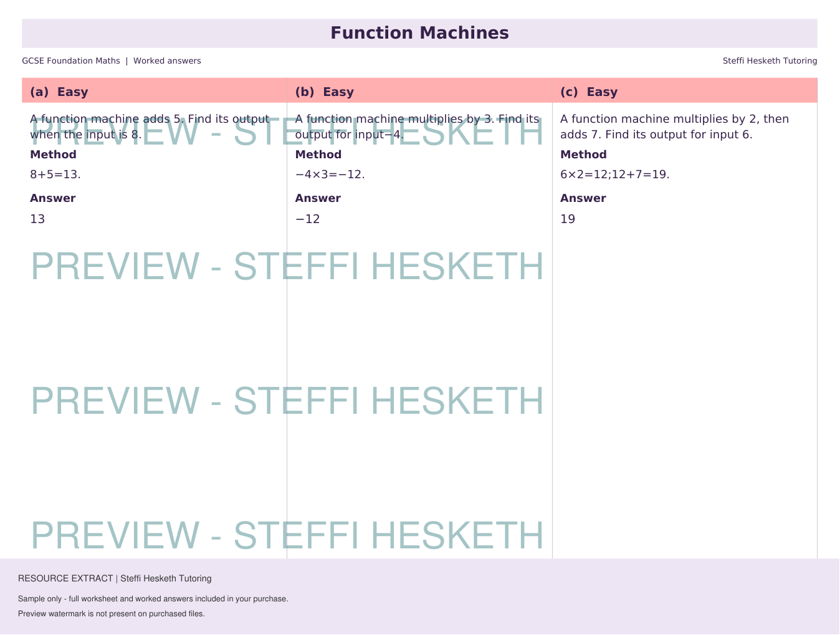
Task: Click answer 19 in column (c)
Action: tap(568, 219)
